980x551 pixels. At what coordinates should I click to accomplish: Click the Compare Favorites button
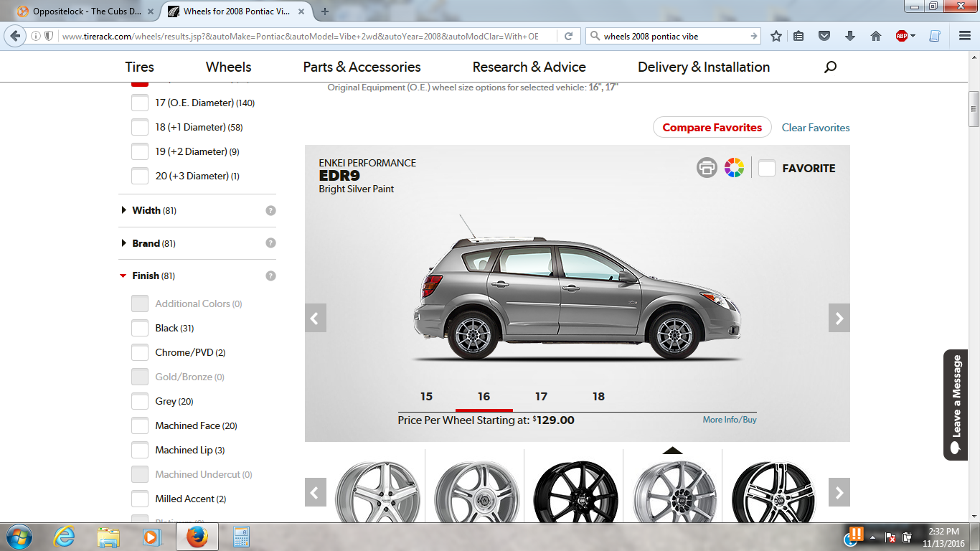(712, 128)
